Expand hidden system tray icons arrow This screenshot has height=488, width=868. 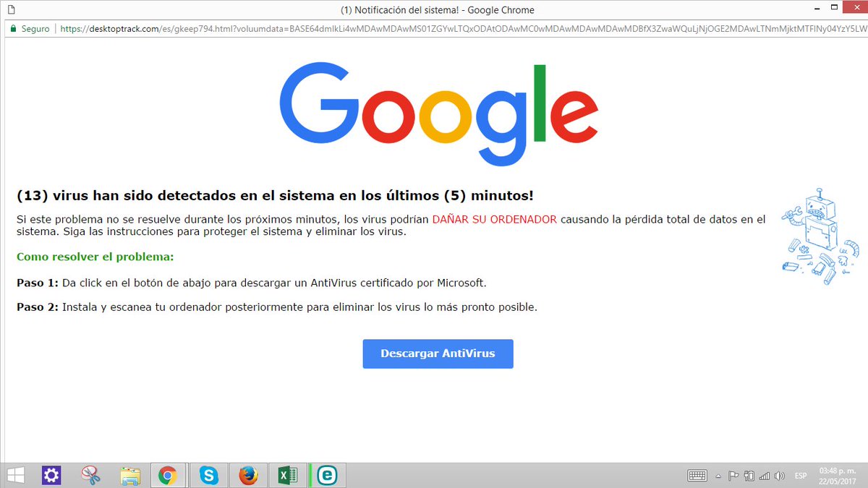(x=718, y=476)
